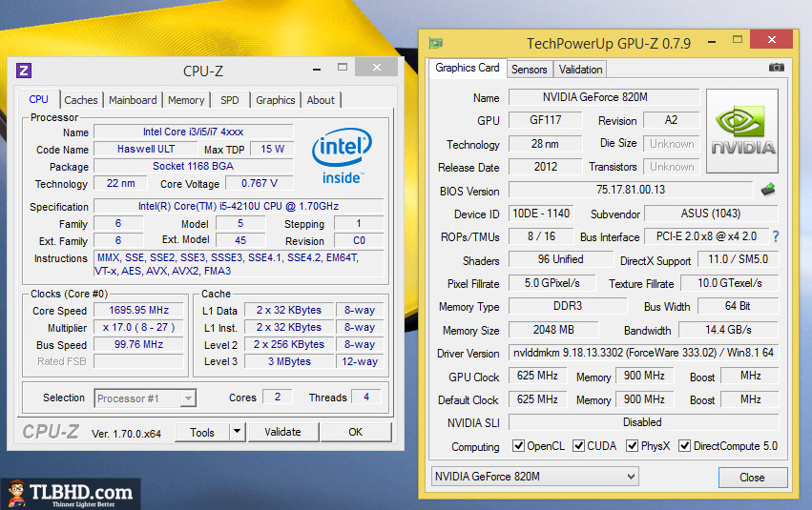812x510 pixels.
Task: Click the Close button in GPU-Z
Action: click(x=753, y=478)
